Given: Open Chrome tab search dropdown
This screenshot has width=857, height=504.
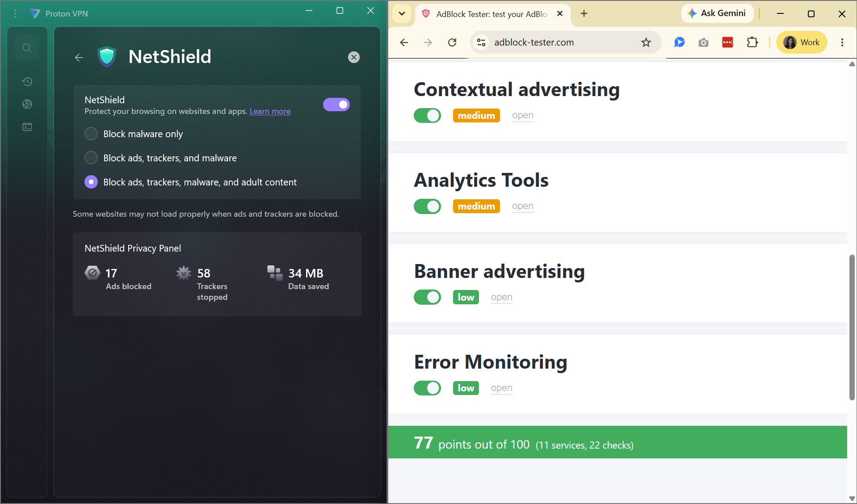Looking at the screenshot, I should (x=402, y=13).
